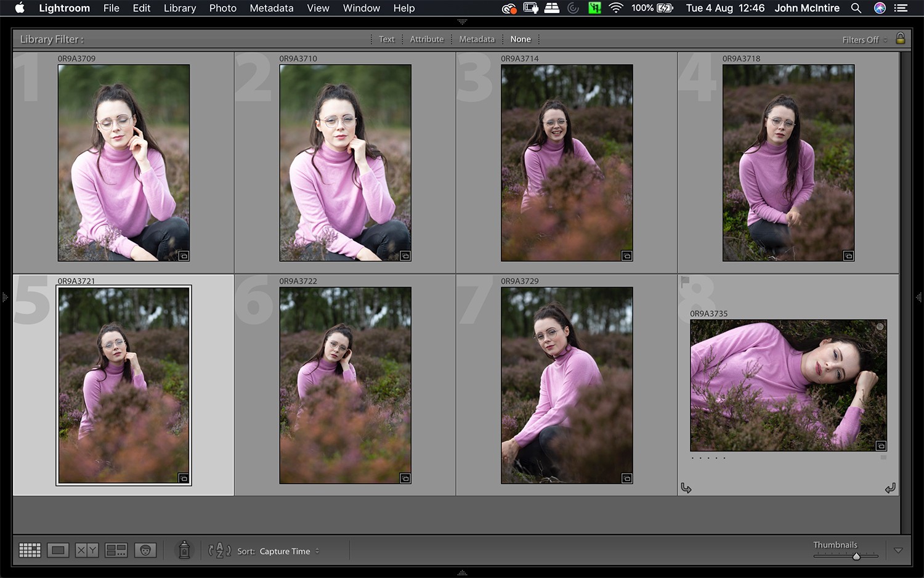Open the Photo menu
Screen dimensions: 924x578
coord(222,8)
